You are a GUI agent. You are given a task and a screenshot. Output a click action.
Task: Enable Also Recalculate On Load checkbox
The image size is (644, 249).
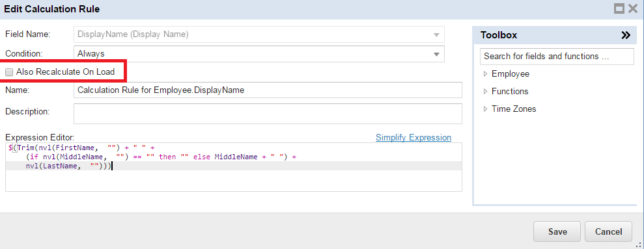point(9,72)
